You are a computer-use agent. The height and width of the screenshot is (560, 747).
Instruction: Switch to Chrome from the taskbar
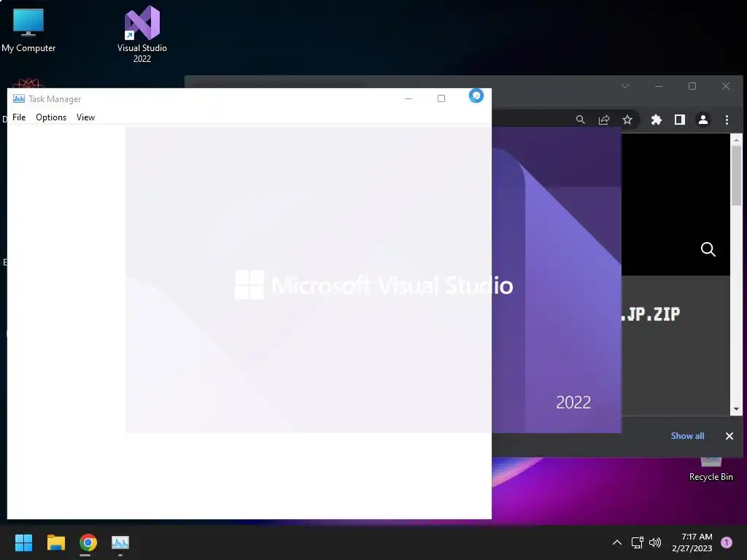click(x=88, y=542)
